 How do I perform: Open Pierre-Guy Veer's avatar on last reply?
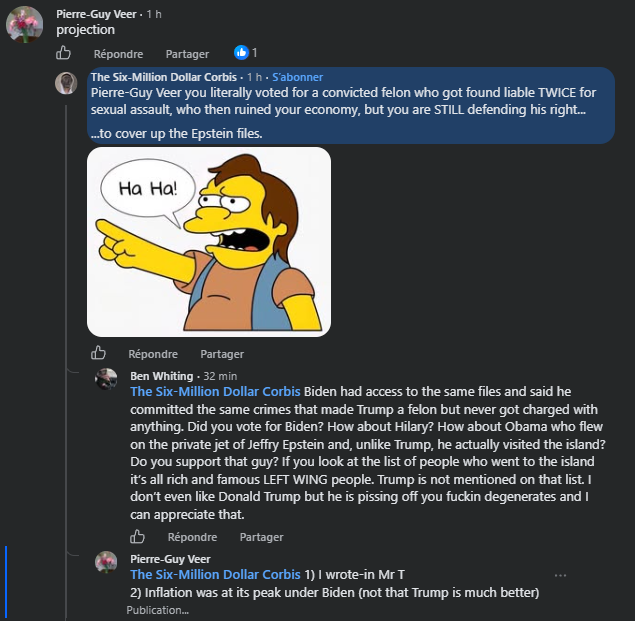(106, 562)
